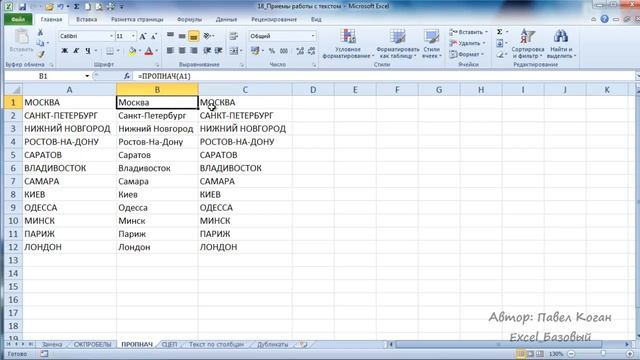
Task: Click the insert function fx icon
Action: [127, 76]
